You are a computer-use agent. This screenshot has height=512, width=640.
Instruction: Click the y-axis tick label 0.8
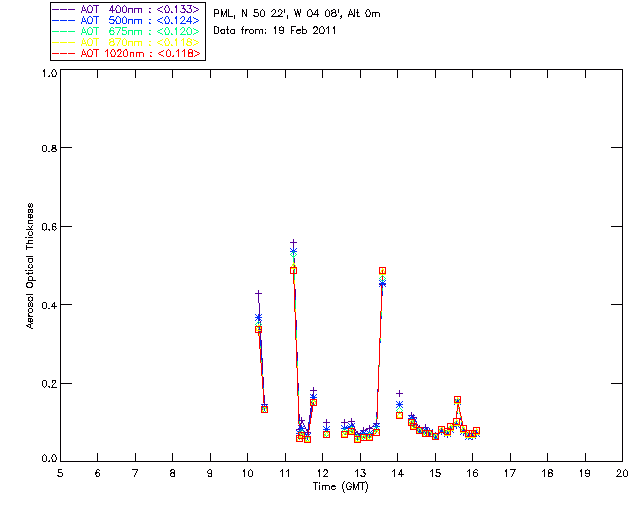tap(49, 148)
